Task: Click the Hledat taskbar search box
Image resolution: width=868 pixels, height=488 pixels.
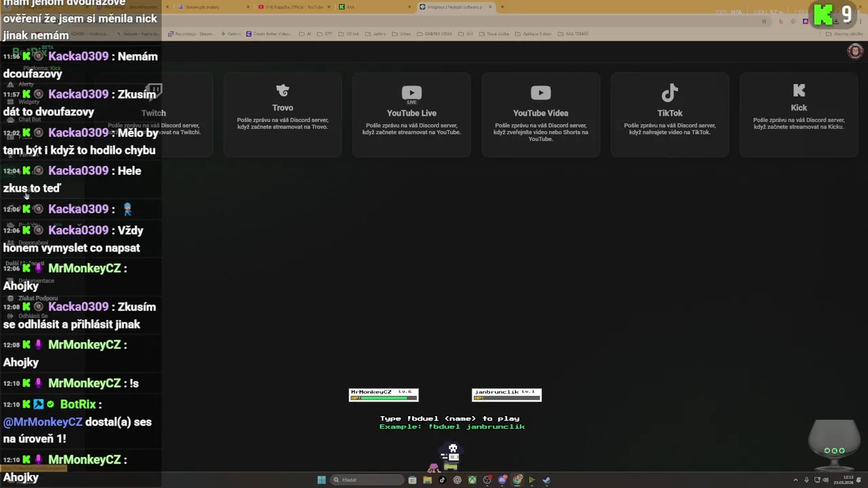Action: pos(367,480)
